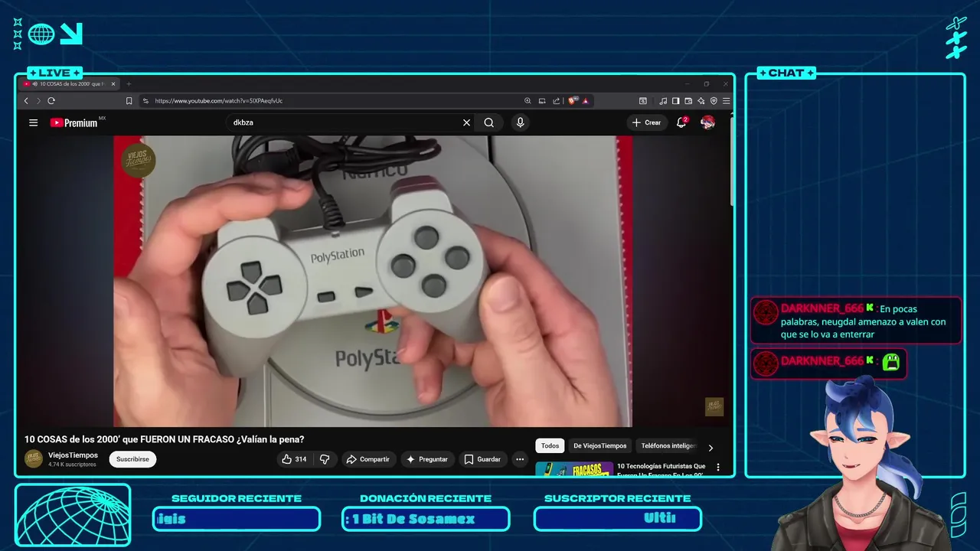Click the YouTube search input field

pos(345,122)
